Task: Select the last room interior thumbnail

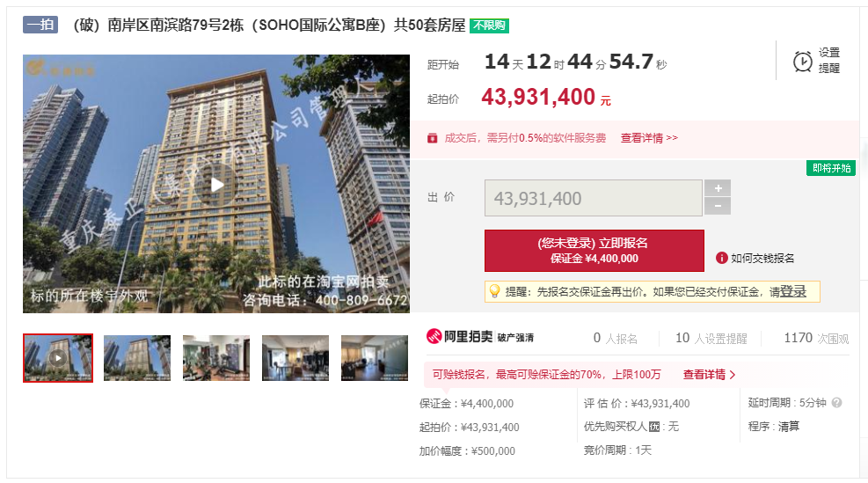Action: 375,358
